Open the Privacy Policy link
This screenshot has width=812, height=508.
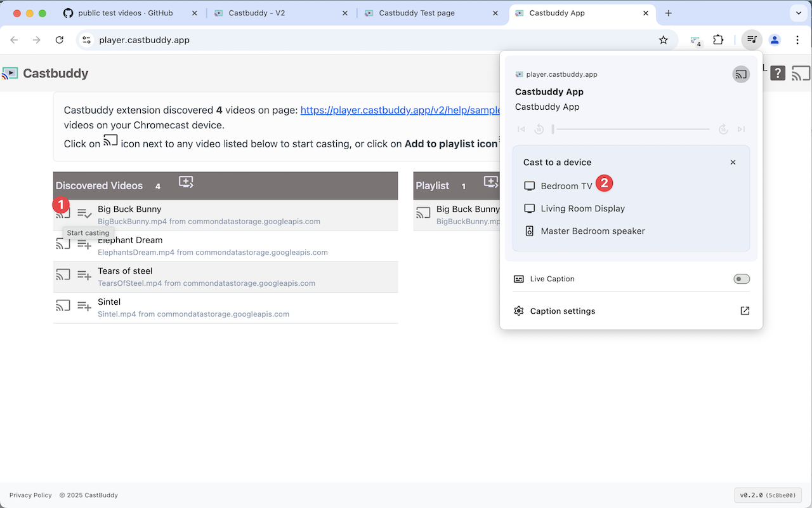(30, 495)
